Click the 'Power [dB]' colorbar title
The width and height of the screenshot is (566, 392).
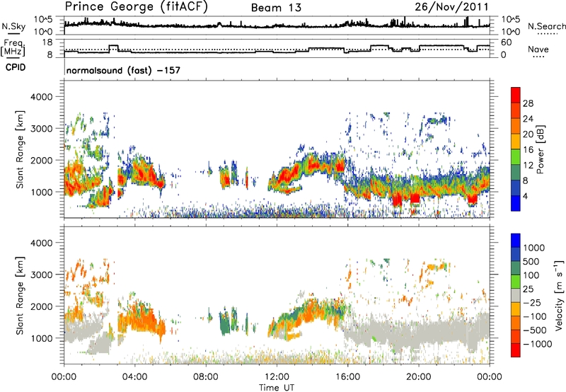coord(541,149)
